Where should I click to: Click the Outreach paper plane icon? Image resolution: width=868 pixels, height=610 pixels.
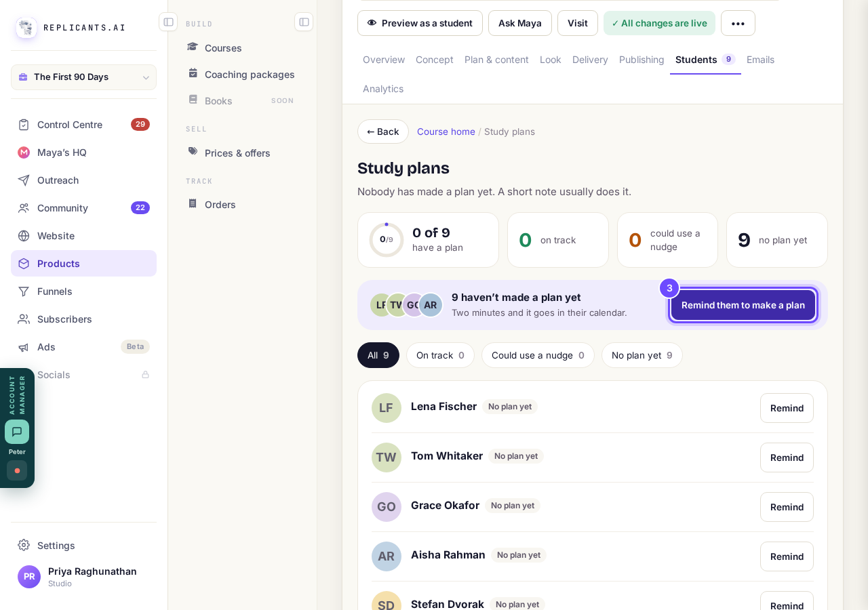pos(24,180)
